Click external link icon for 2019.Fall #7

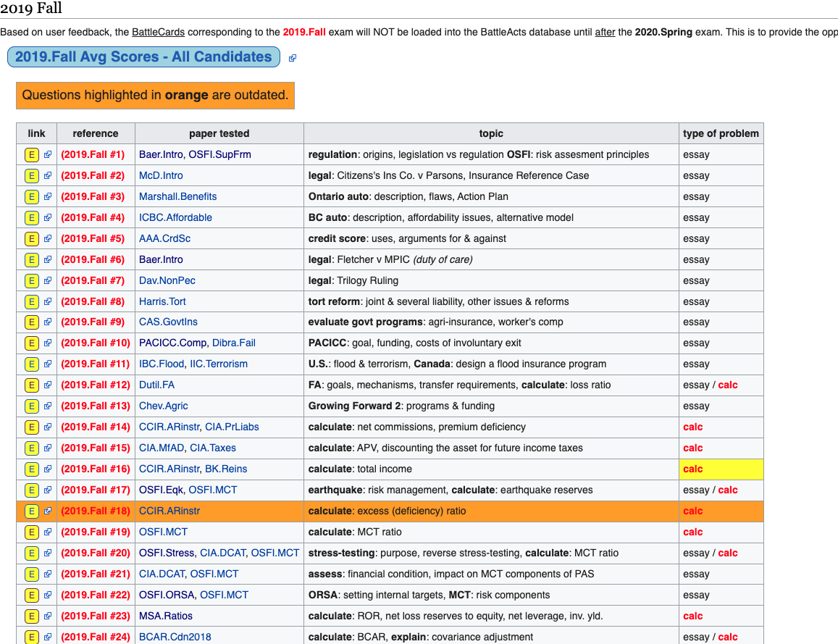click(48, 280)
